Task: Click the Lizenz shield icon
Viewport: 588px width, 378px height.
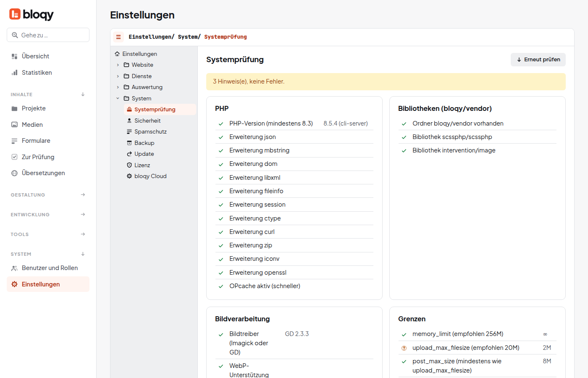Action: pyautogui.click(x=129, y=165)
